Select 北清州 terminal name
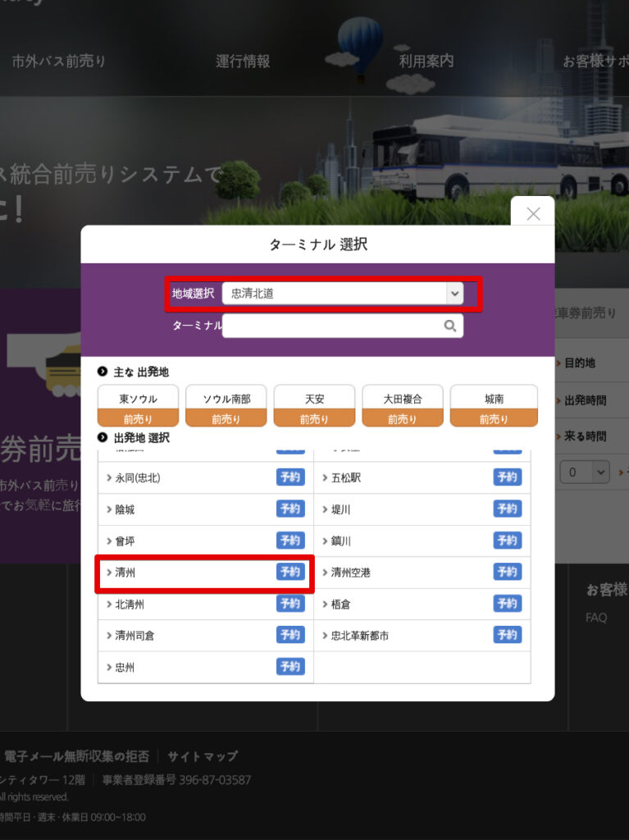 click(x=130, y=605)
